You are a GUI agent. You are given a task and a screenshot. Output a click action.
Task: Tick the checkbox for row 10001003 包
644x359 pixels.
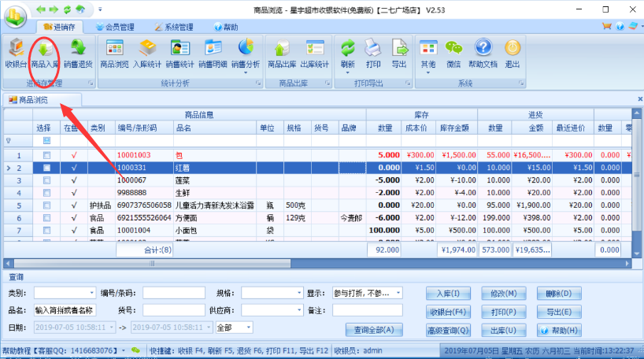click(46, 155)
